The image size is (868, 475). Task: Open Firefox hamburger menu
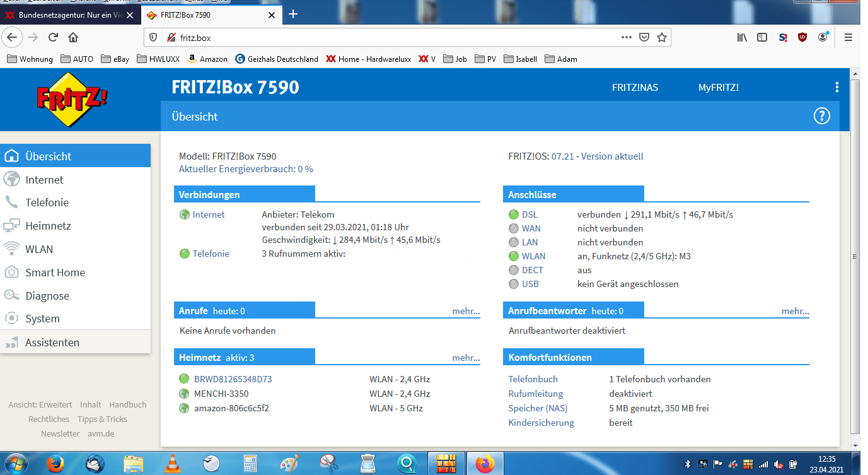coord(848,37)
